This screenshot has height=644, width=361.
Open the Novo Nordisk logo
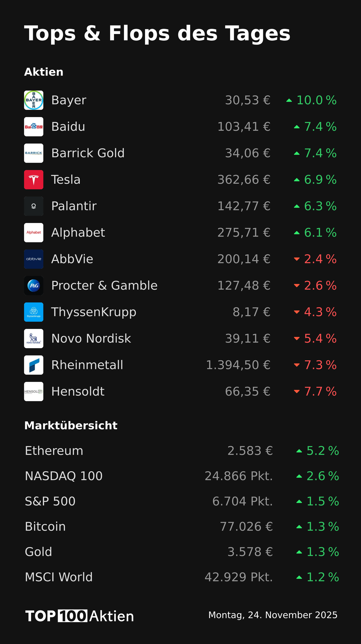tap(34, 339)
